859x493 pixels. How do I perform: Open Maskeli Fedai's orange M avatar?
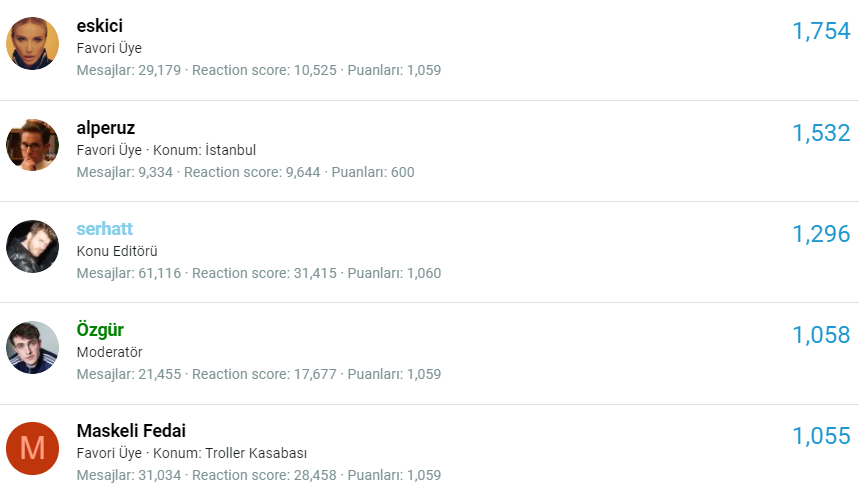point(33,449)
